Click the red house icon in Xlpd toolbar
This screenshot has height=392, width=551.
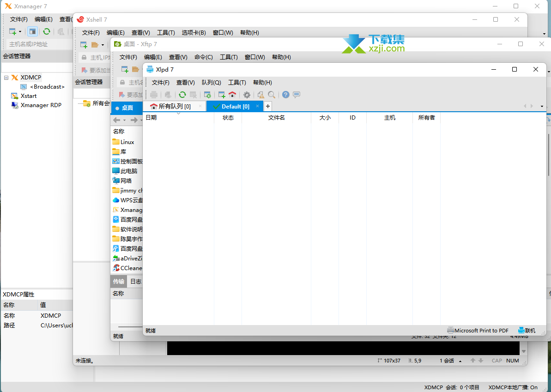232,95
